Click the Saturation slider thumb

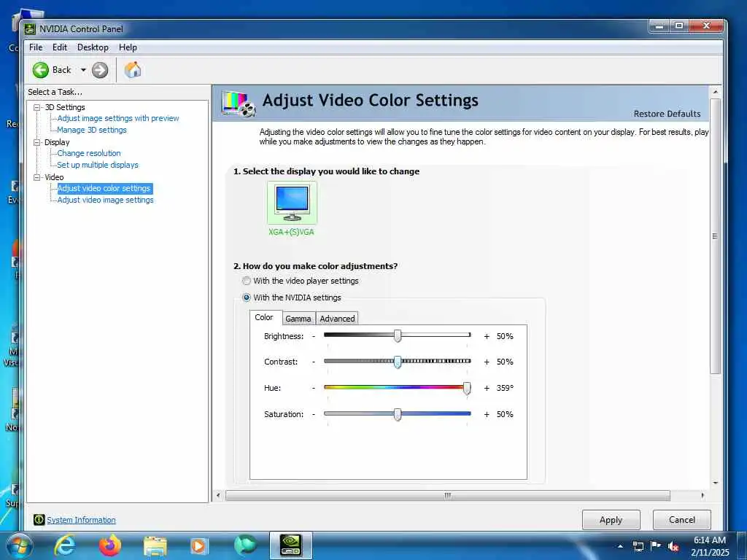click(x=398, y=414)
